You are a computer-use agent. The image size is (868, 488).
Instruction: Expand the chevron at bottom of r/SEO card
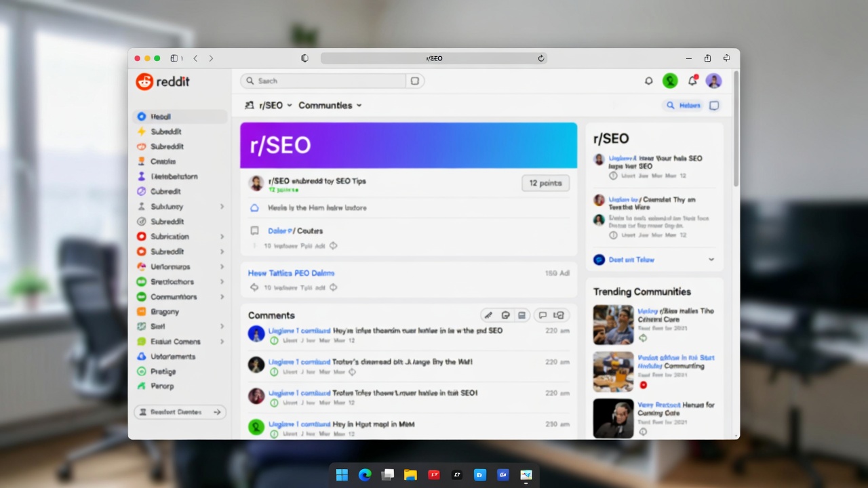point(711,260)
